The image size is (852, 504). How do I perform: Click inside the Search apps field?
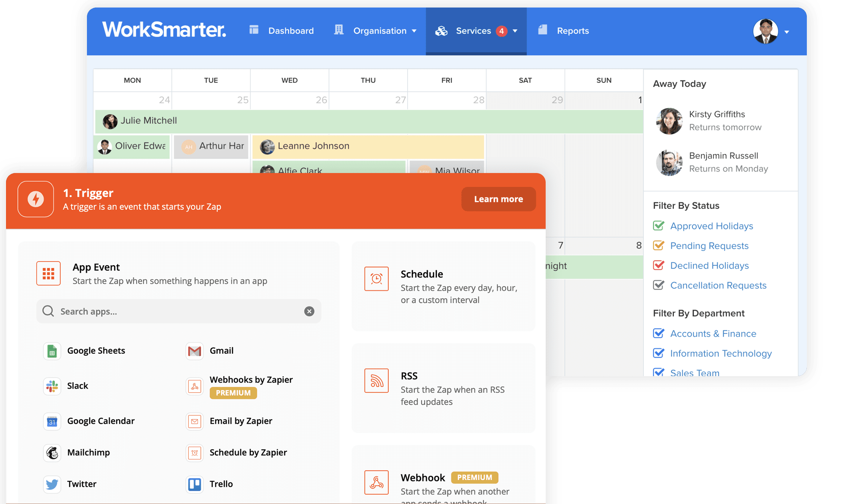(177, 311)
